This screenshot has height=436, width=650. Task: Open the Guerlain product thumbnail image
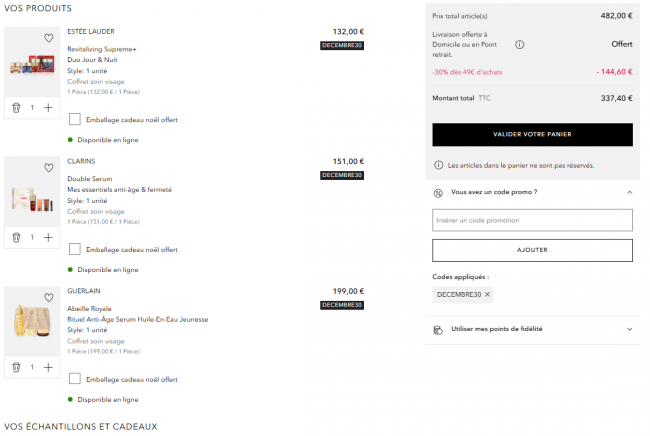[29, 322]
